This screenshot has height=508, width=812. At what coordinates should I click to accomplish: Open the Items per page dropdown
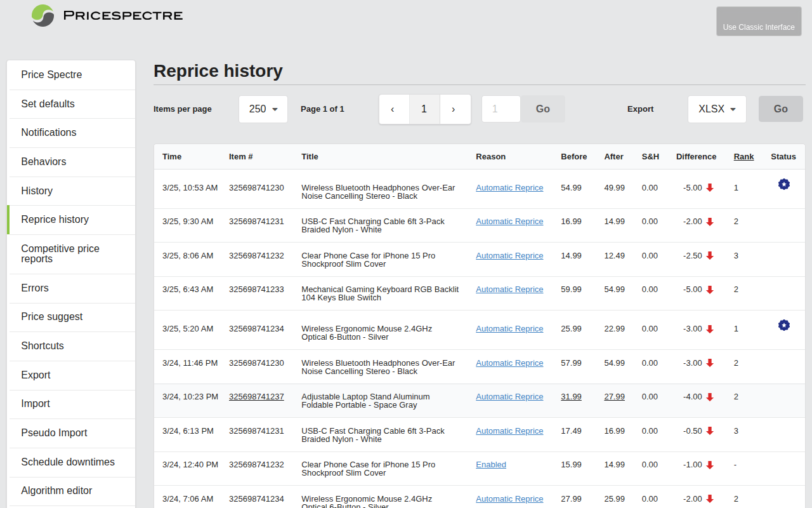[263, 109]
